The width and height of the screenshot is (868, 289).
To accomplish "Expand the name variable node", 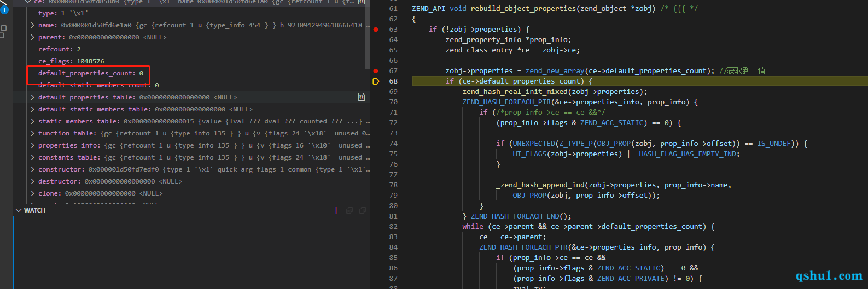I will coord(33,25).
